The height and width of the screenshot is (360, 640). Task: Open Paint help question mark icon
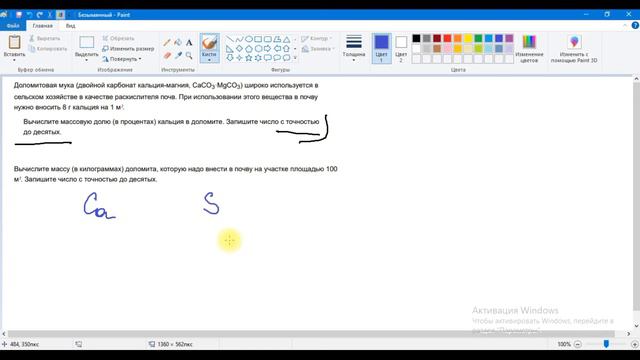(635, 25)
